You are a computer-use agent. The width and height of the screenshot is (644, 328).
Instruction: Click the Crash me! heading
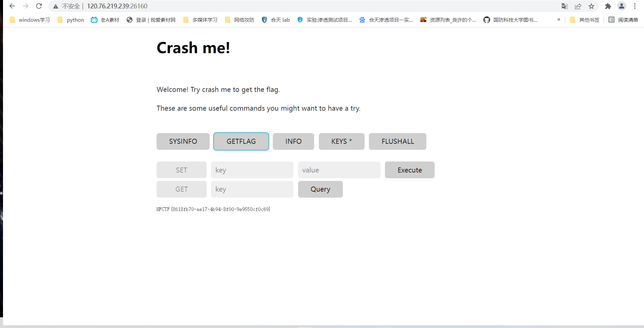coord(193,48)
